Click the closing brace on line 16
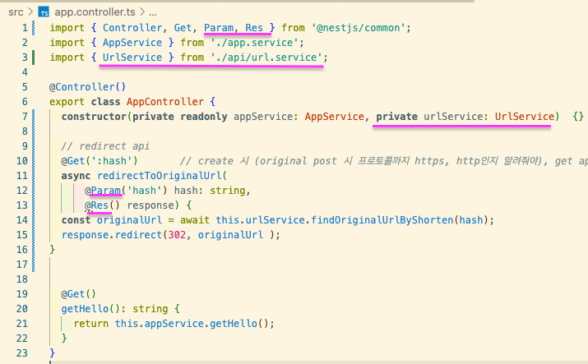This screenshot has height=364, width=588. (x=52, y=250)
